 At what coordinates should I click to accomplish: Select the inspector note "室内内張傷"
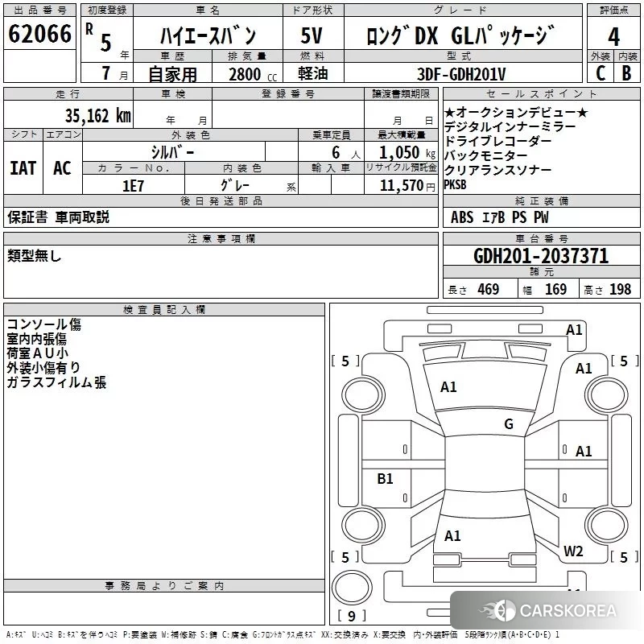coord(36,339)
